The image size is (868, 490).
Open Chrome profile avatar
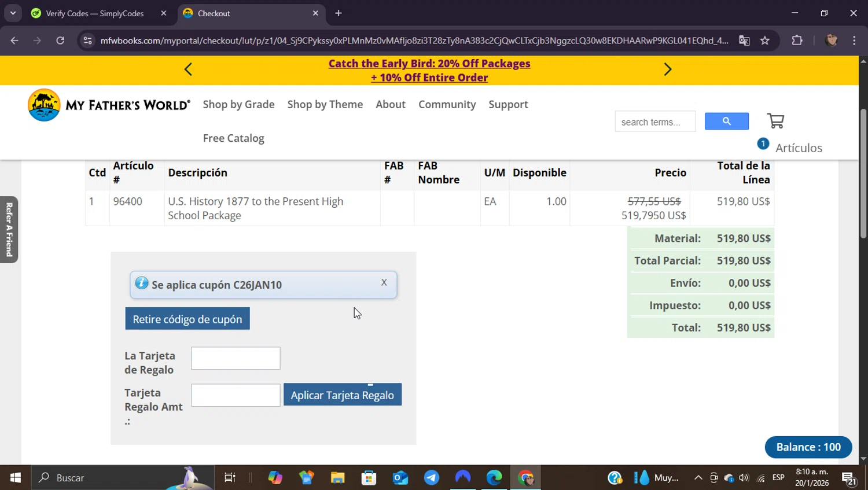(x=832, y=40)
